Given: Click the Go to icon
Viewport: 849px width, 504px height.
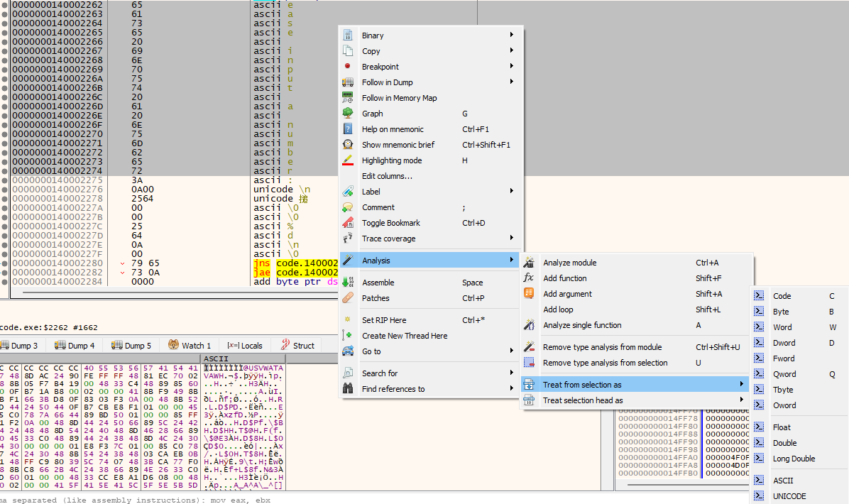Looking at the screenshot, I should (348, 351).
